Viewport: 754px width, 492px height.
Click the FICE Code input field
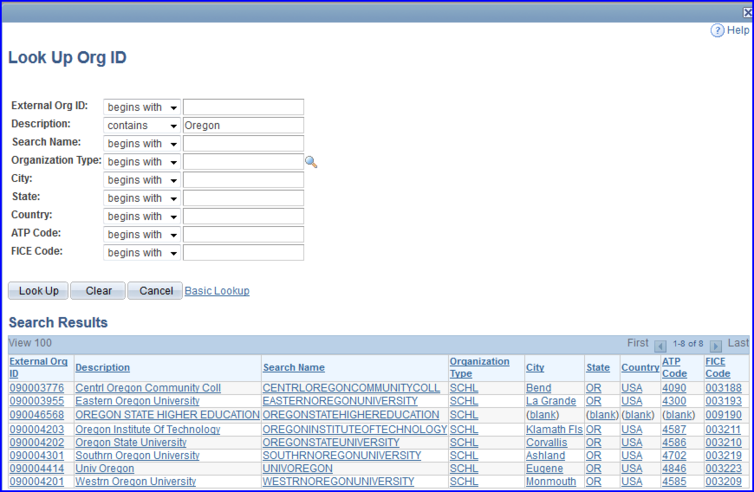(243, 253)
